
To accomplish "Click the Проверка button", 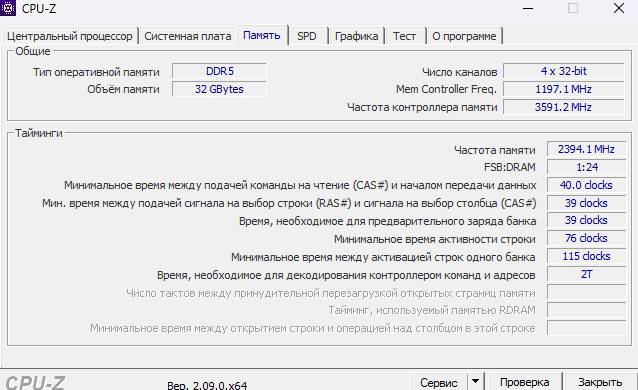I will click(x=524, y=382).
